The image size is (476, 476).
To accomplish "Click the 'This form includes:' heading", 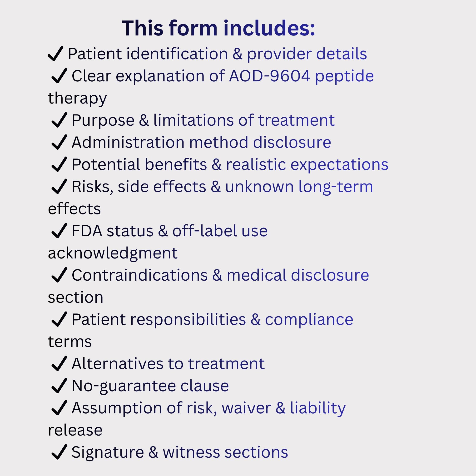I will tap(218, 28).
